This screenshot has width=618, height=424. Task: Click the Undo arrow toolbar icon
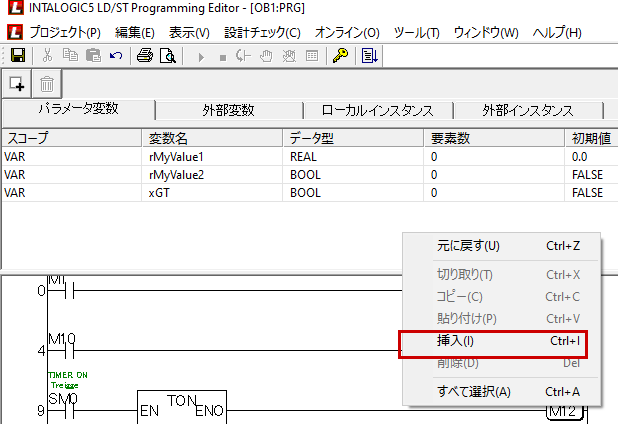(x=116, y=56)
